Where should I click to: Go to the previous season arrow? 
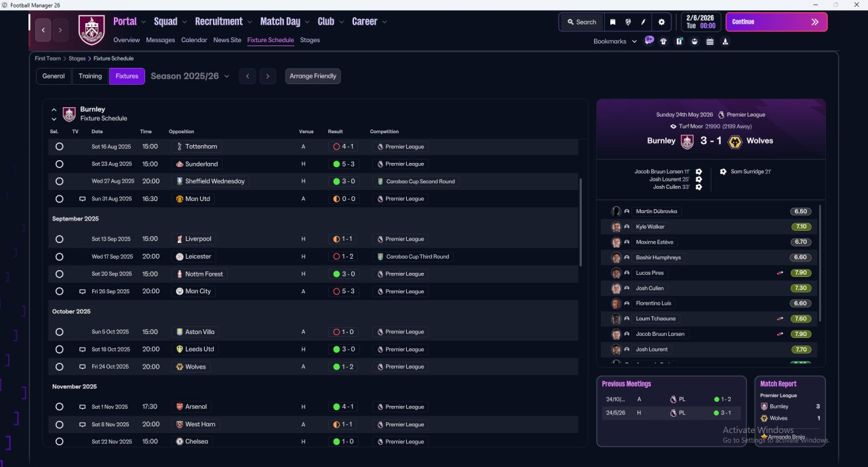click(x=248, y=76)
